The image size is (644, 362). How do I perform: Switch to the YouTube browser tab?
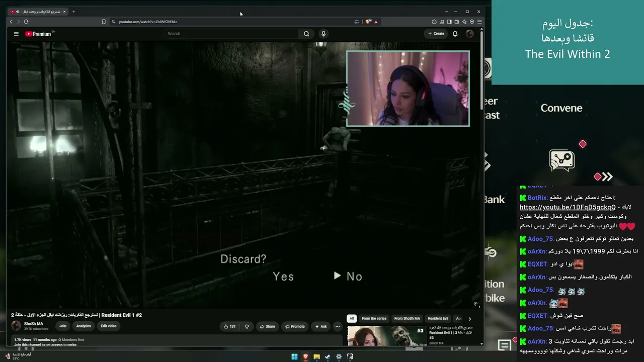point(38,12)
